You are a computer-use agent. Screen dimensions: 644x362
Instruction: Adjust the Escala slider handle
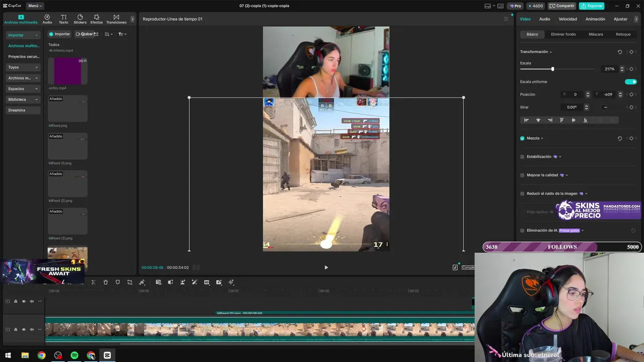click(x=552, y=69)
